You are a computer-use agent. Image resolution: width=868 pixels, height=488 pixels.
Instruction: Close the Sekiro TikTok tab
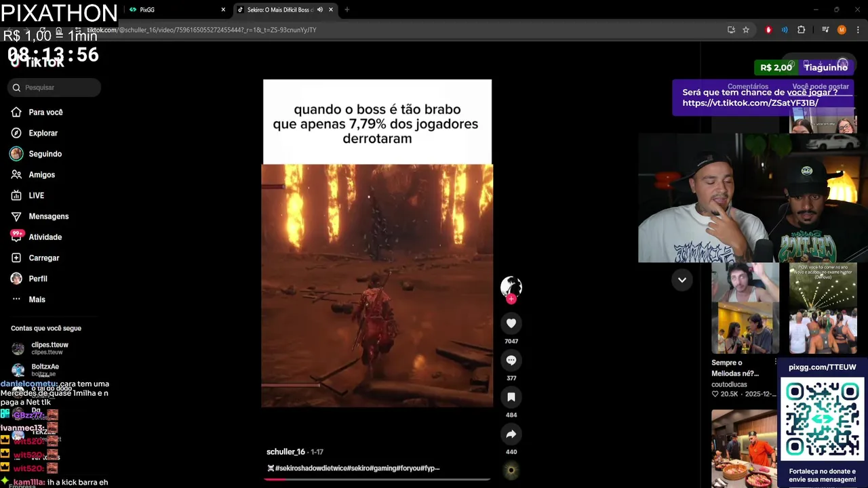pyautogui.click(x=331, y=9)
